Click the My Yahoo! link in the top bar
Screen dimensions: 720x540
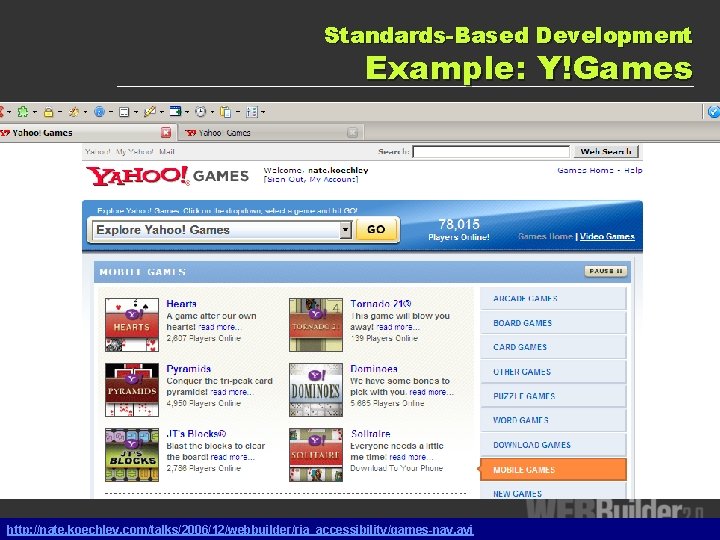135,152
